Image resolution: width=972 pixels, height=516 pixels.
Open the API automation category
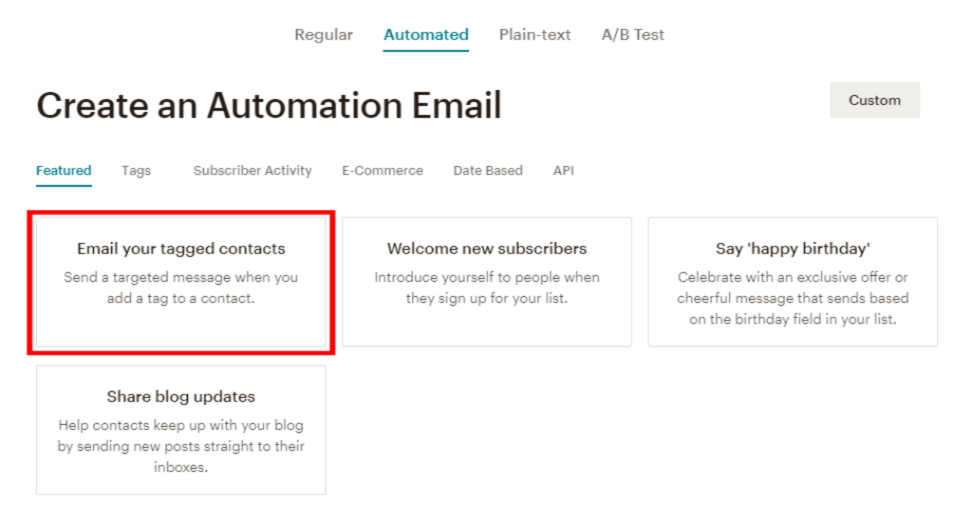tap(563, 171)
